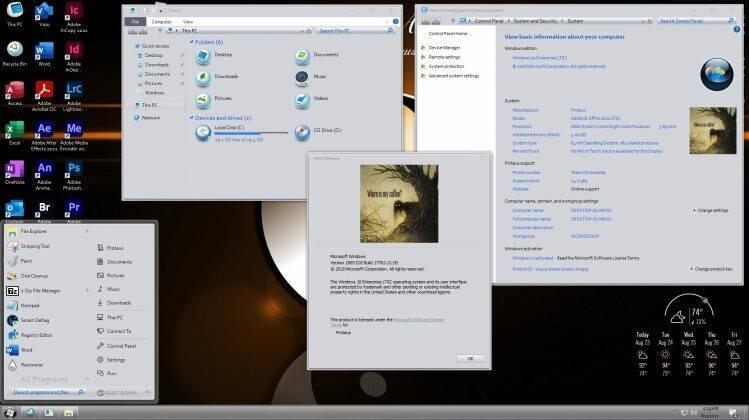749x420 pixels.
Task: Launch Access desktop shortcut
Action: [14, 93]
